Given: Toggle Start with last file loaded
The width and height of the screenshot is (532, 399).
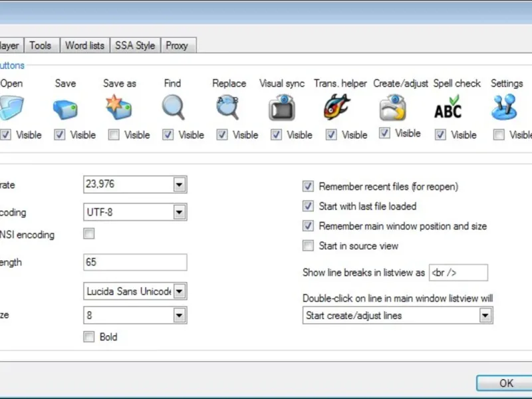Looking at the screenshot, I should pyautogui.click(x=308, y=206).
